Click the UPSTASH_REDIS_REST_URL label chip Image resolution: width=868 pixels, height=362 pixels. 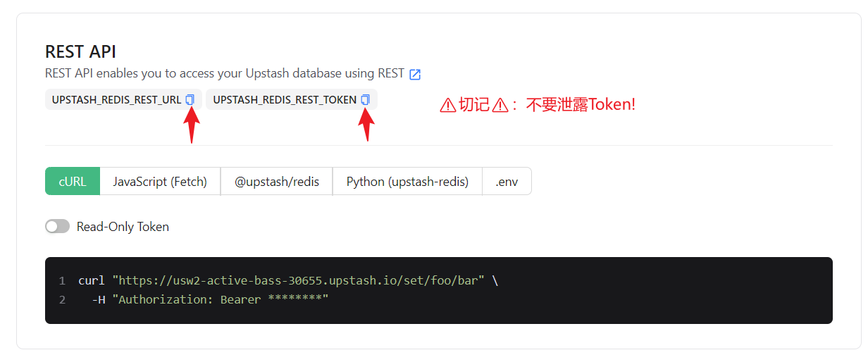pos(116,100)
